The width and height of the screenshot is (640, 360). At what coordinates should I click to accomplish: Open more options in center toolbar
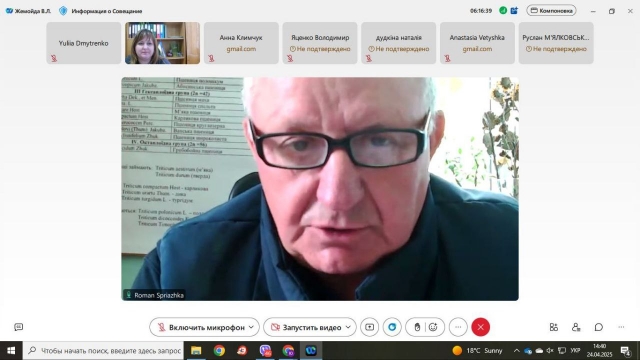(x=458, y=327)
